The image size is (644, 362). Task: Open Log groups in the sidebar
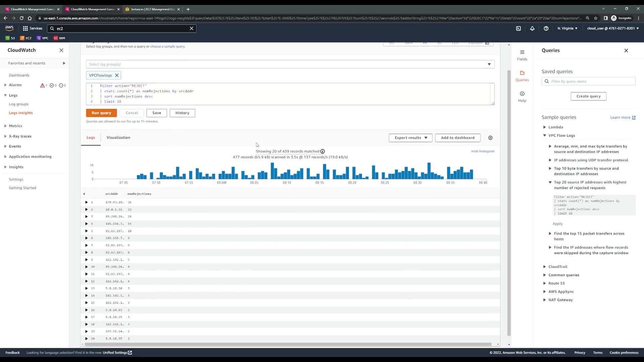coord(19,104)
